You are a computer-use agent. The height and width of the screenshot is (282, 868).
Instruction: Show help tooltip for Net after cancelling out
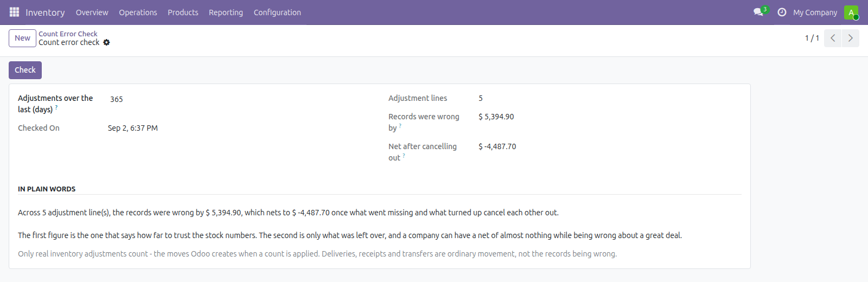(404, 156)
